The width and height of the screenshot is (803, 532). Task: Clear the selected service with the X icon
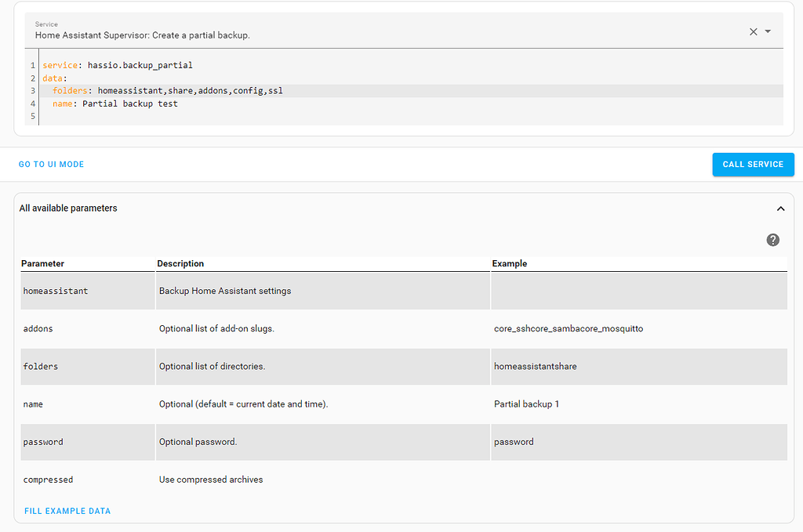(752, 31)
